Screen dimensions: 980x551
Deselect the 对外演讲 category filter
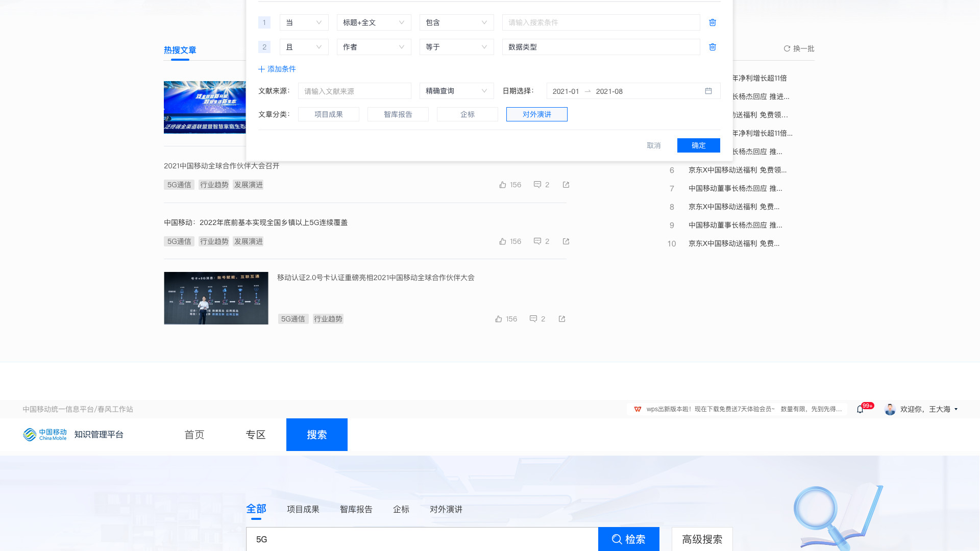coord(536,114)
